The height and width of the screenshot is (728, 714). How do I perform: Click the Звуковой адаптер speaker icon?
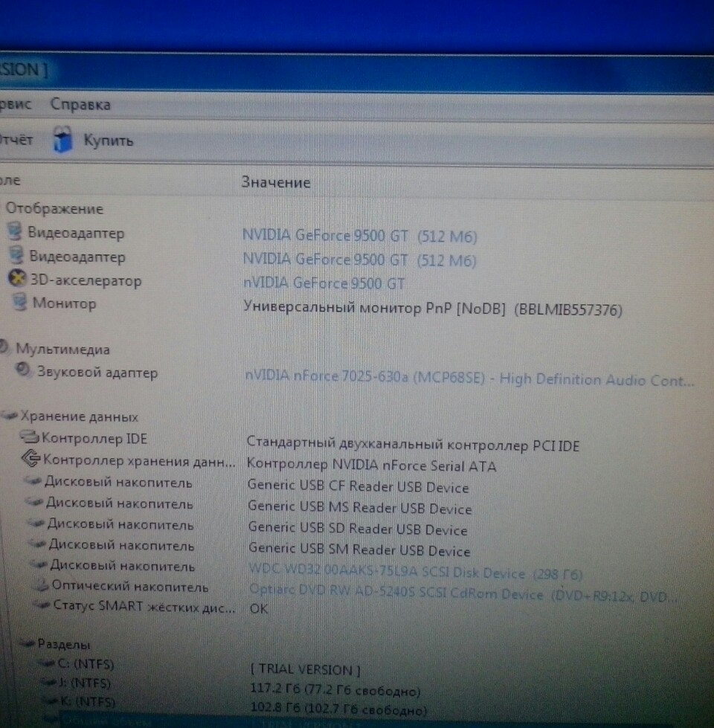tap(22, 370)
